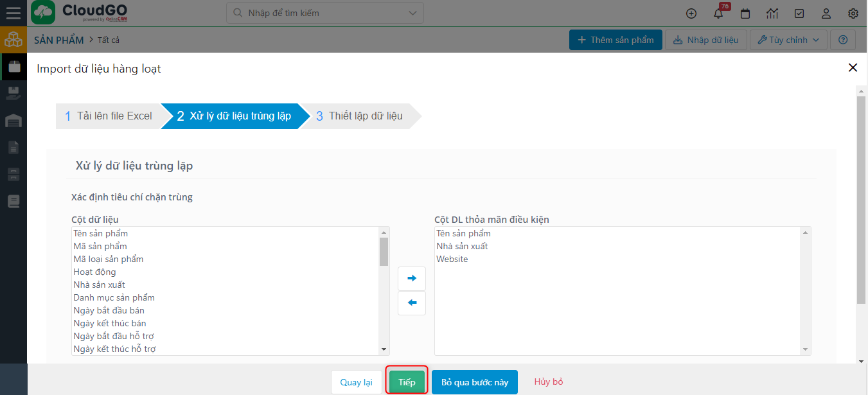
Task: Go to step 1 Tải lên file Excel
Action: (x=109, y=116)
